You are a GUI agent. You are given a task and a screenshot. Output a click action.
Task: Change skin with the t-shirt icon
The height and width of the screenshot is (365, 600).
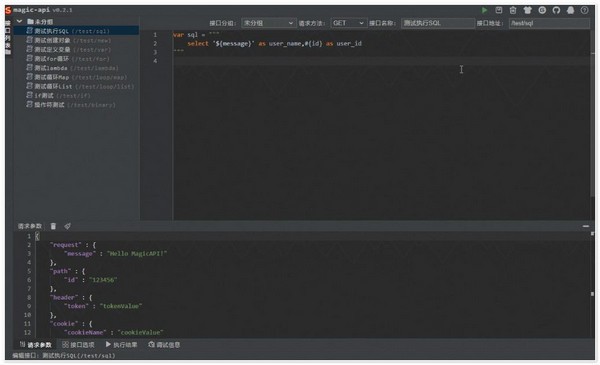coord(528,10)
